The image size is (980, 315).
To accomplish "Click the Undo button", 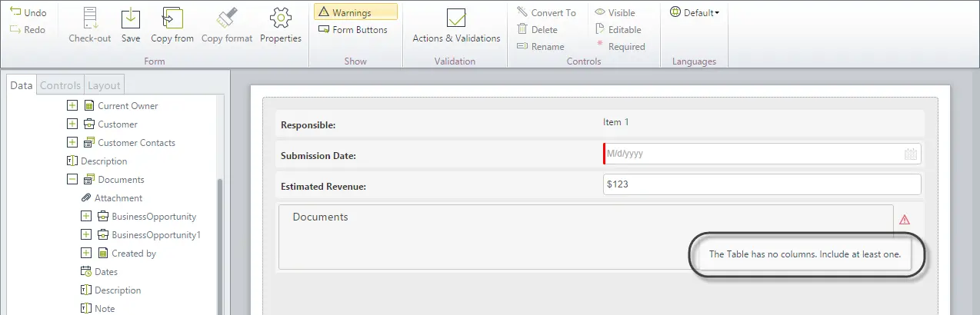I will click(x=28, y=13).
